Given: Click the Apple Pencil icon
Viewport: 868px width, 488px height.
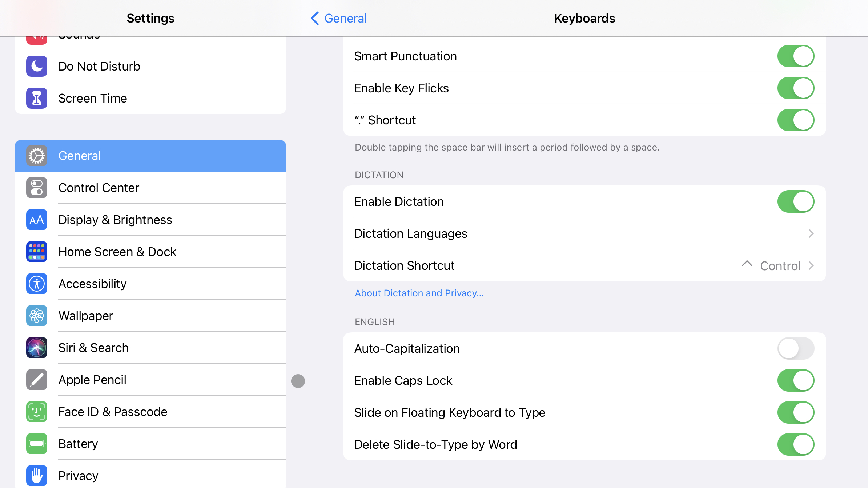Looking at the screenshot, I should [37, 380].
